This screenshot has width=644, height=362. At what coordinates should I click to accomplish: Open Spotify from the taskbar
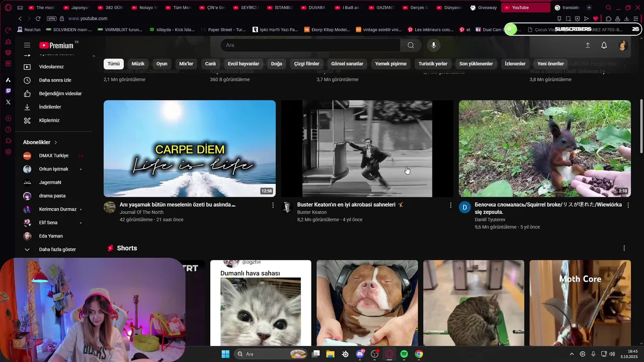pos(404,354)
